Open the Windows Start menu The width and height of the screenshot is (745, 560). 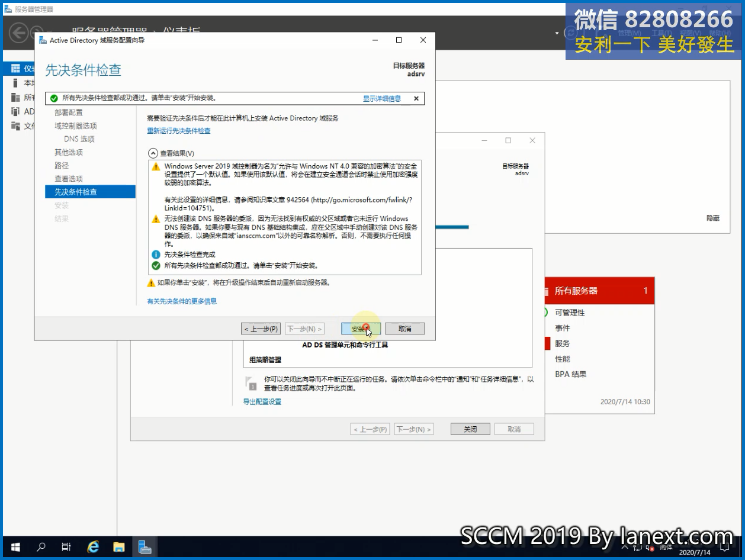[x=15, y=547]
